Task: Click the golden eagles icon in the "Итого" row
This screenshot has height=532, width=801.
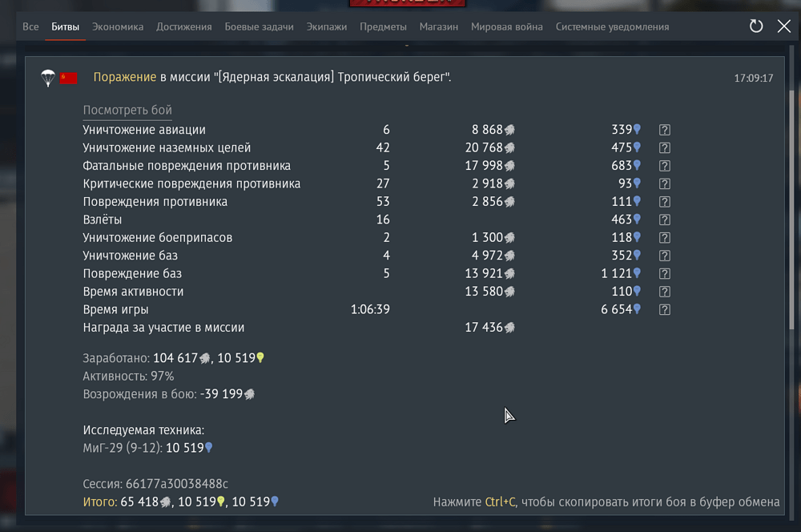Action: [x=221, y=502]
